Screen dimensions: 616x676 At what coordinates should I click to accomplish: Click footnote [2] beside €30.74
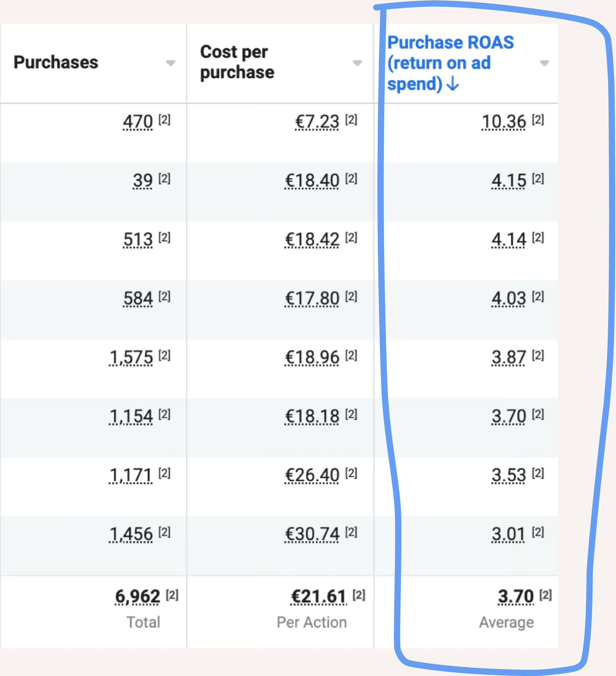[351, 532]
